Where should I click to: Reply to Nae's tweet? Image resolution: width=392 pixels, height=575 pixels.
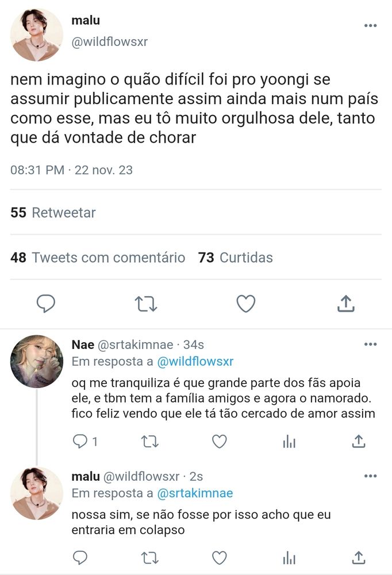[x=80, y=442]
